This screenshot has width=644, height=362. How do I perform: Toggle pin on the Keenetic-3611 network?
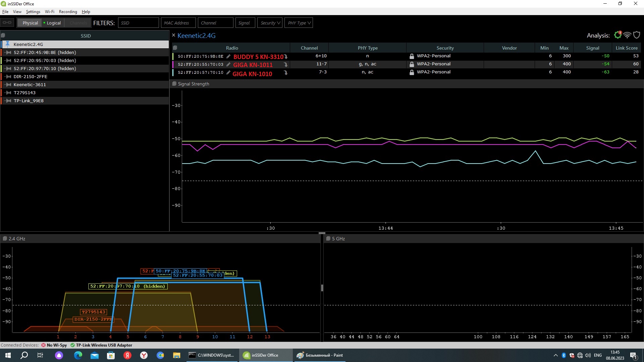[8, 84]
